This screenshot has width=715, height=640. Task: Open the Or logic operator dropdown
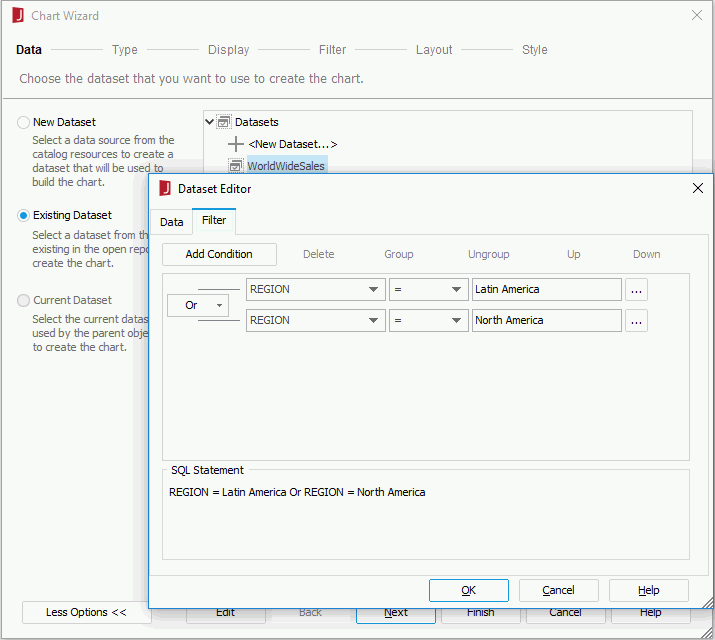(198, 305)
